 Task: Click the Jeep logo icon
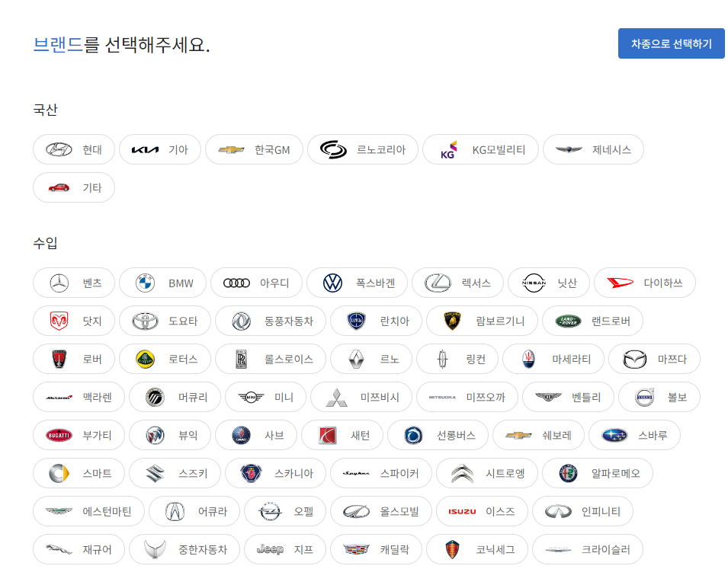(270, 549)
